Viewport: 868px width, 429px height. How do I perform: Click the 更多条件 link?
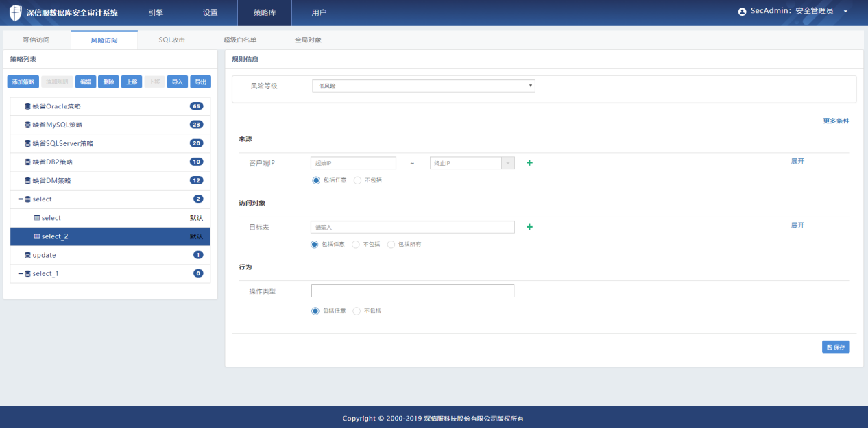[x=836, y=121]
